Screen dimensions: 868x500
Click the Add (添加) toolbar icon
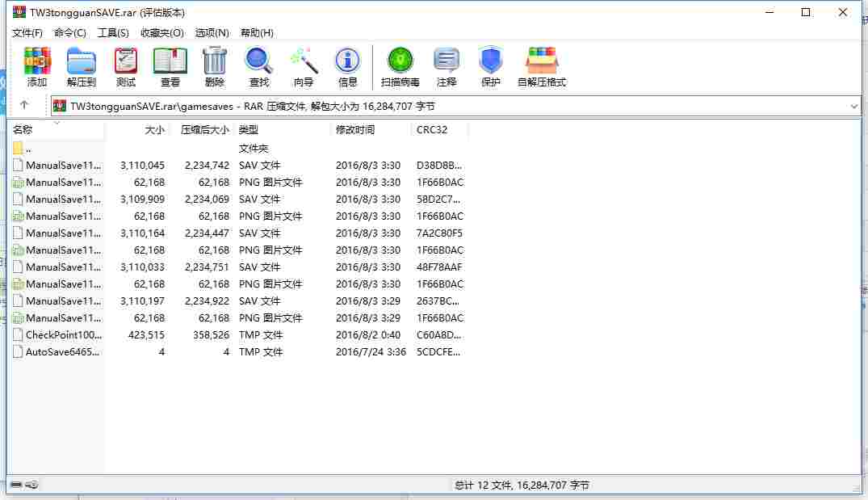pos(37,61)
